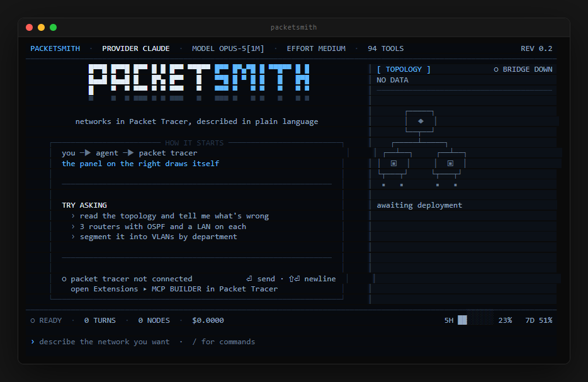Close window with red button

29,27
